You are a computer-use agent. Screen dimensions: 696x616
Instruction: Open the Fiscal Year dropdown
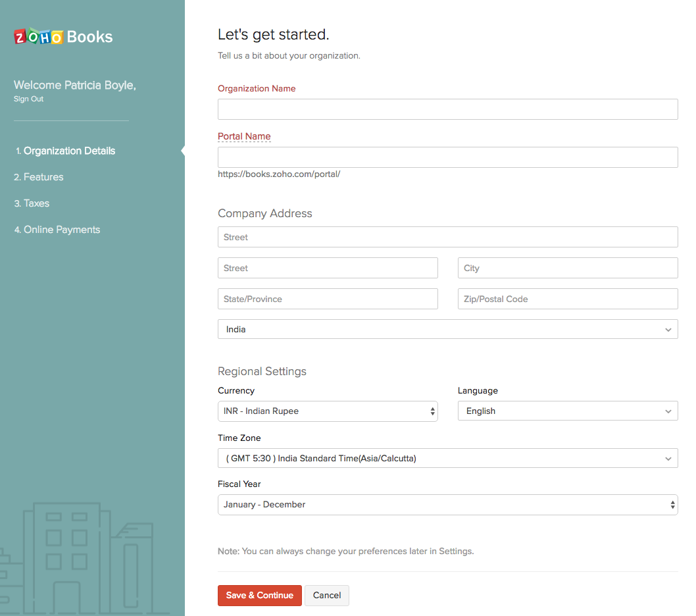click(x=447, y=505)
